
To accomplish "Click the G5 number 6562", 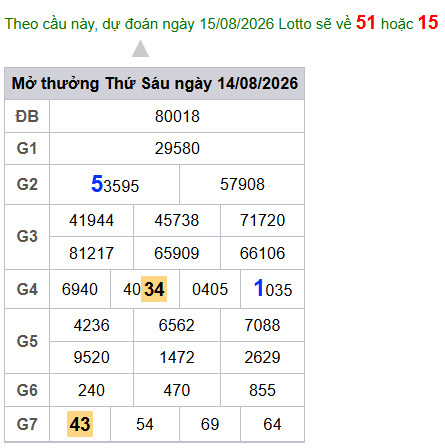I will tap(177, 325).
